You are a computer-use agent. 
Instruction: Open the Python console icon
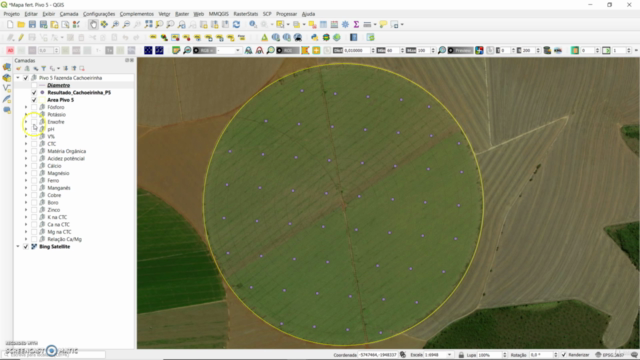314,38
